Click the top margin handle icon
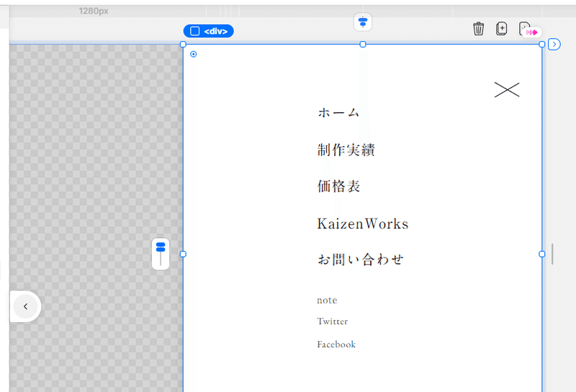Image resolution: width=576 pixels, height=392 pixels. coord(363,22)
